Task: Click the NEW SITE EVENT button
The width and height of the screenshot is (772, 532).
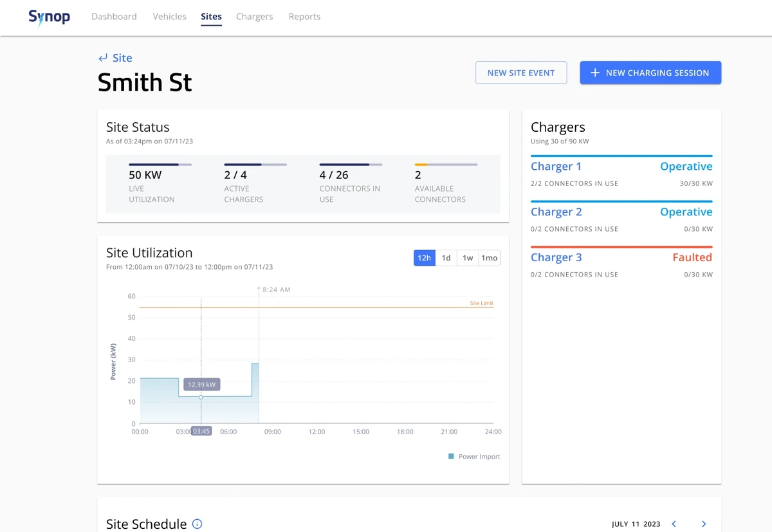Action: pos(520,73)
